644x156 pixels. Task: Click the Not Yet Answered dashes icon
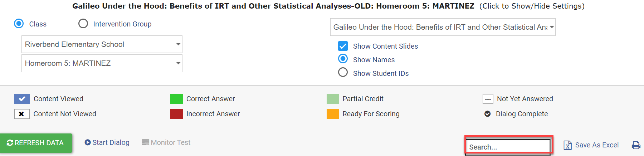pos(488,99)
